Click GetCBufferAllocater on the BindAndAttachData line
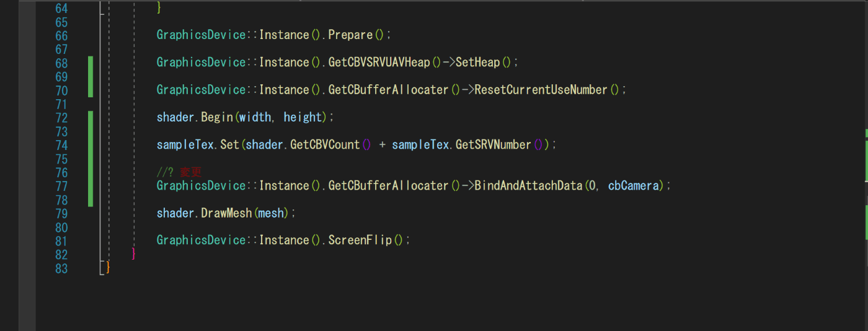 tap(388, 185)
